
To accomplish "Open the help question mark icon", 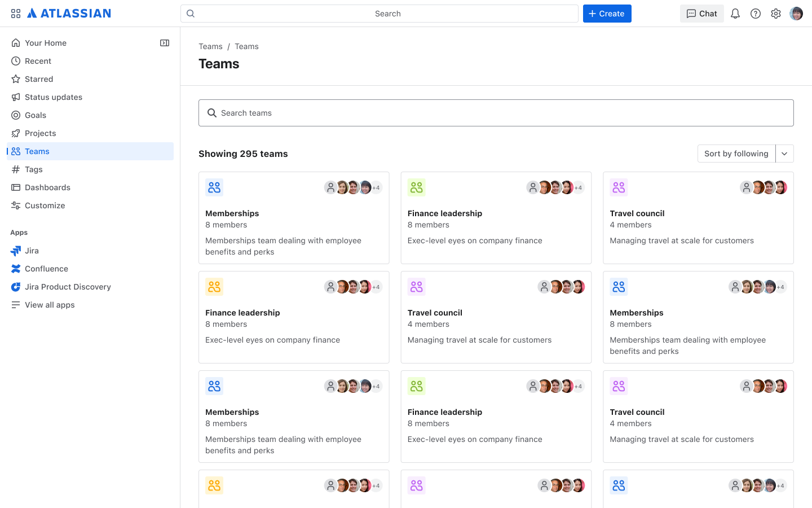I will [756, 13].
